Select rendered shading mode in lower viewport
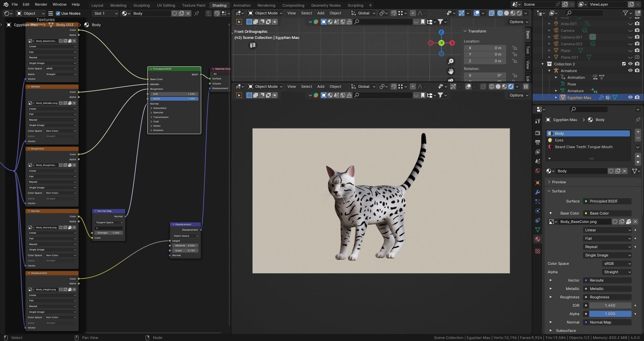The height and width of the screenshot is (341, 644). (511, 87)
